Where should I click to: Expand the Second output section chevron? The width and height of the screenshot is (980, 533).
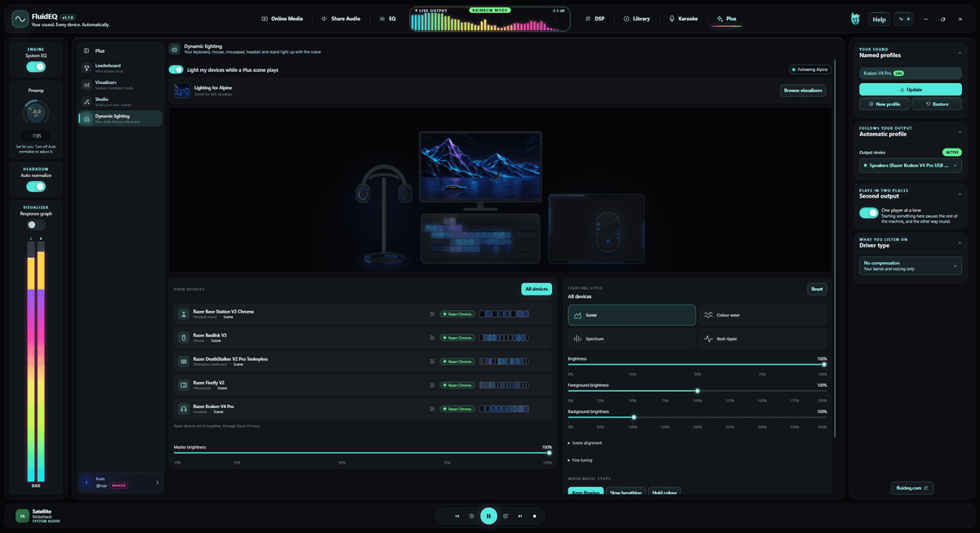961,193
